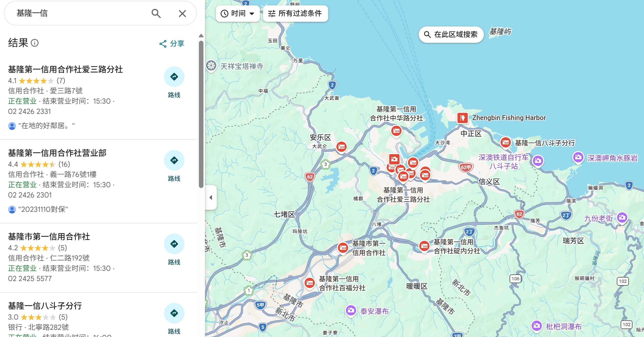Select the 中华路分社 map pin
Screen dimensions: 644x337
pos(396,131)
